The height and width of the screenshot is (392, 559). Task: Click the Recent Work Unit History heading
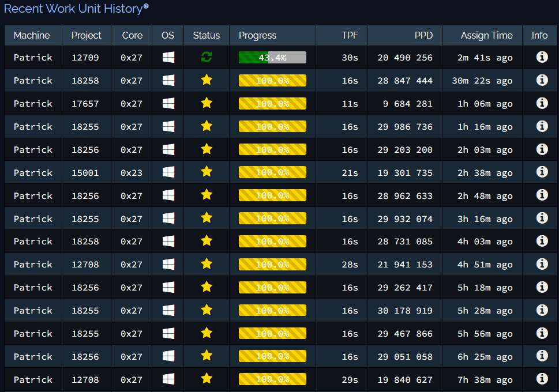73,9
